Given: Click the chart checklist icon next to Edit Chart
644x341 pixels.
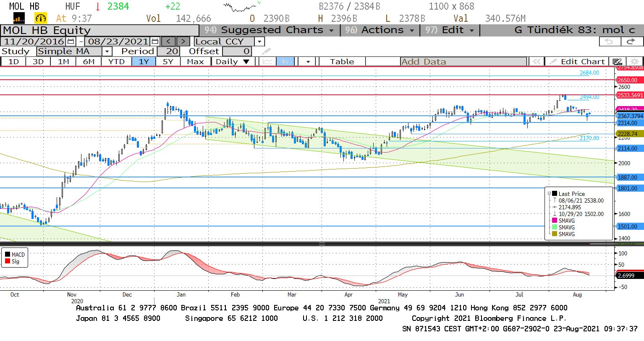Looking at the screenshot, I should (617, 62).
